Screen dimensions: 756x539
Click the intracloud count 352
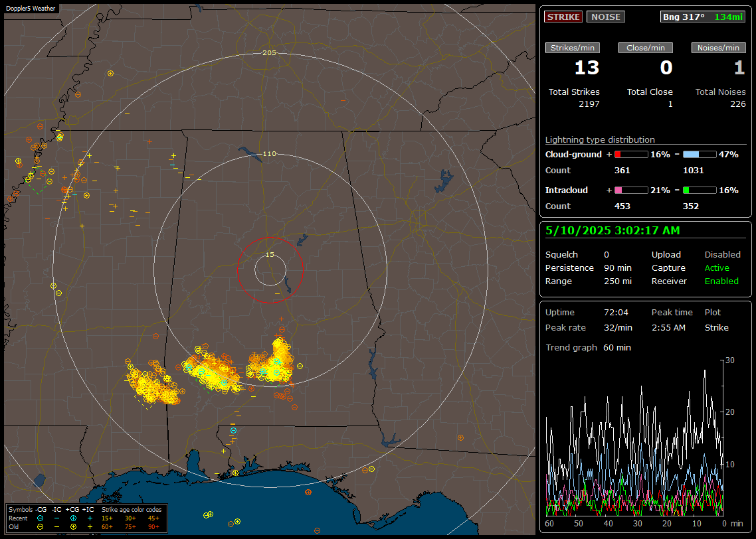[690, 206]
